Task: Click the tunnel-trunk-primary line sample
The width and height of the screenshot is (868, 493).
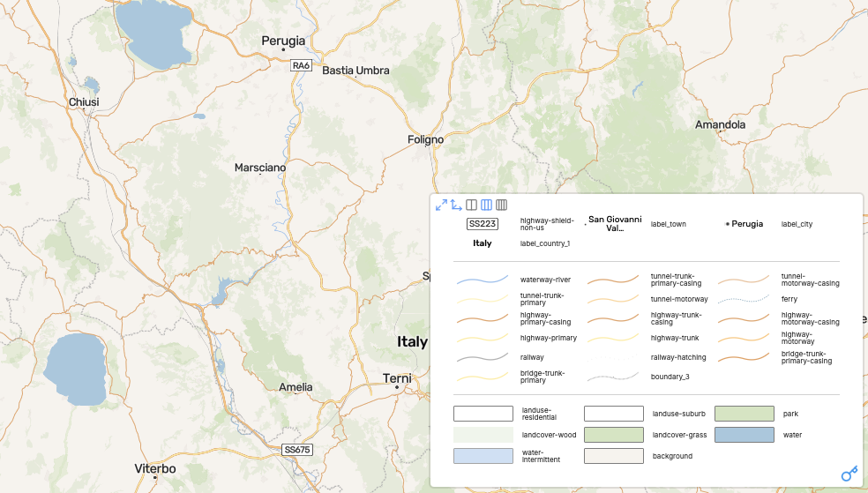Action: coord(483,299)
